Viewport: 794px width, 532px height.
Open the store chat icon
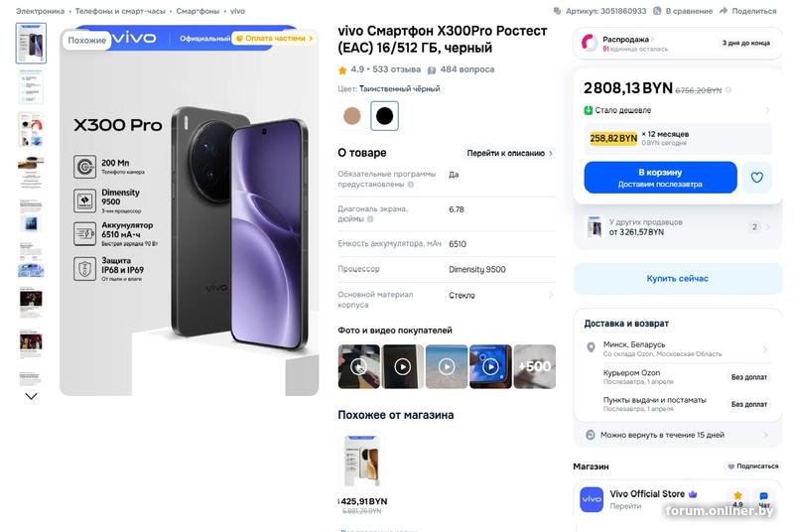763,499
